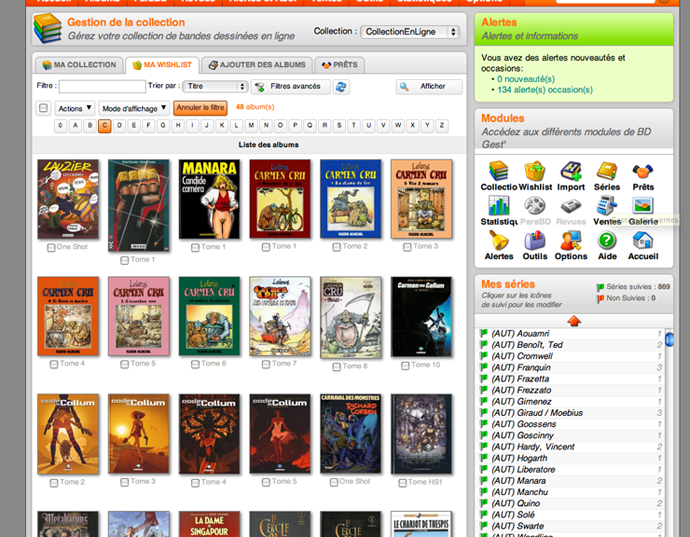Click the follow flag for (AUT) Goscinny
690x537 pixels.
tap(484, 435)
